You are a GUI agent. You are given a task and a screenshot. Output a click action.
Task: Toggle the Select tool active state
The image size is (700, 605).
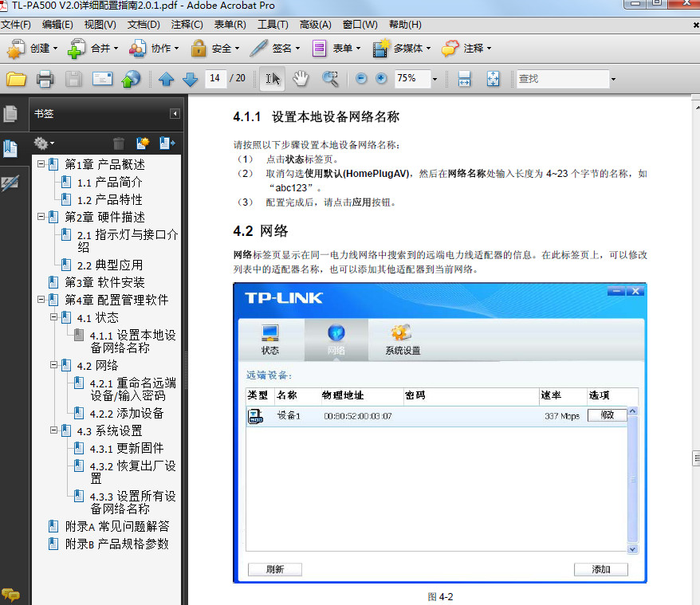(274, 79)
